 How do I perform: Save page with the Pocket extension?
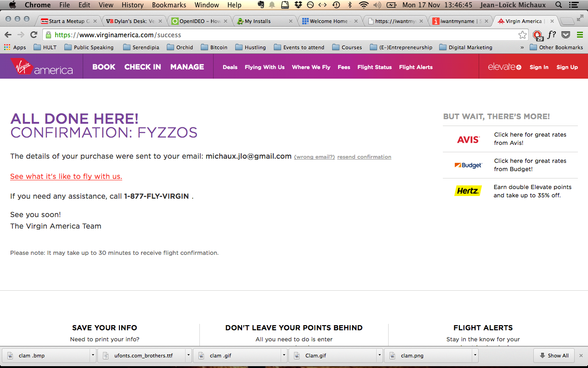click(x=566, y=35)
